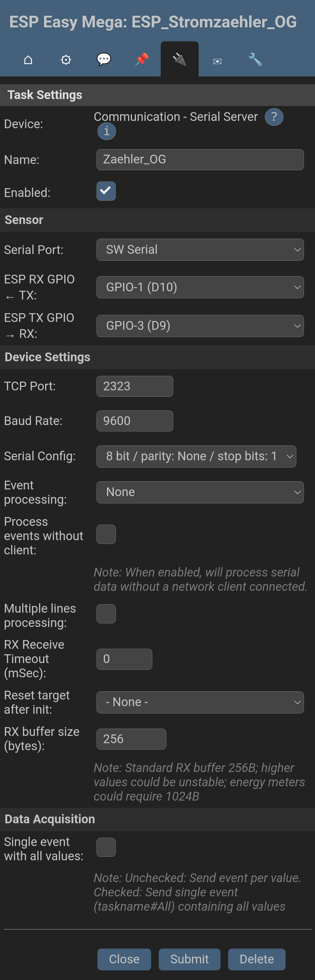
Task: Click the question mark help icon
Action: (274, 117)
